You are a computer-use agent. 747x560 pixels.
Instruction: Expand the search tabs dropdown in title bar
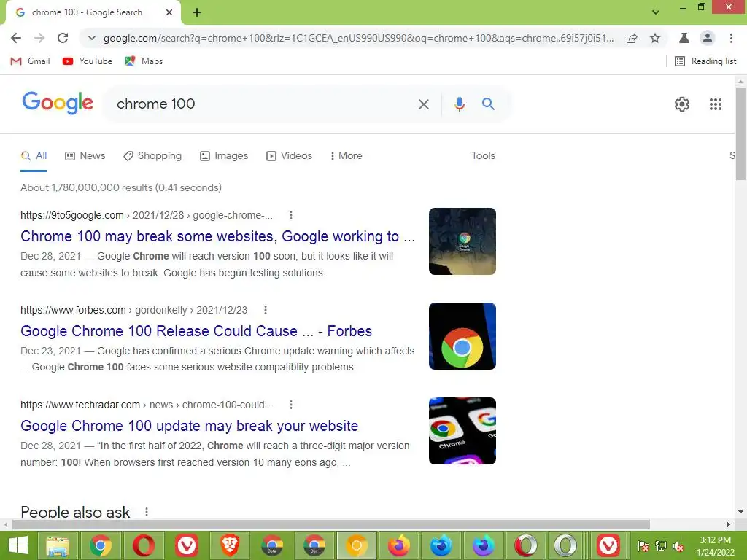656,12
